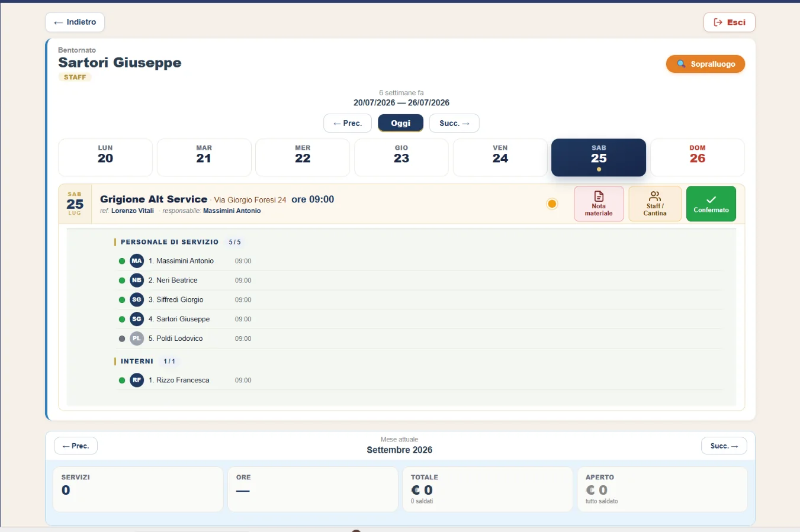Click the Ore summary card

313,489
